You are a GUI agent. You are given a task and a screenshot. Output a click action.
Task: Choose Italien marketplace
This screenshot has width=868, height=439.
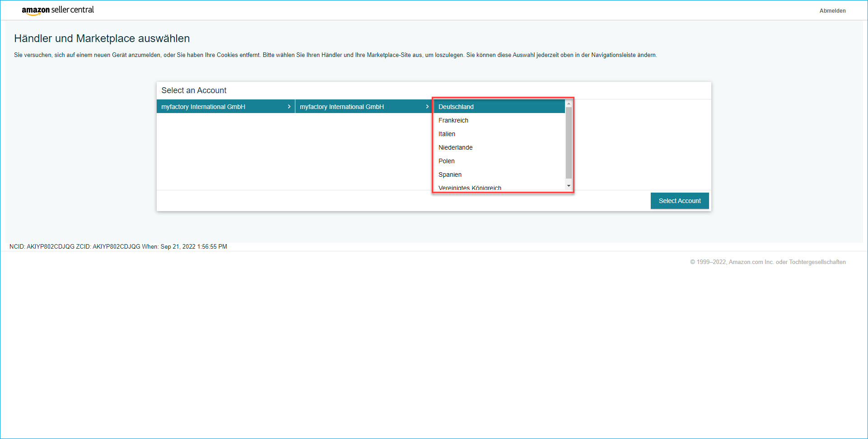pos(499,134)
